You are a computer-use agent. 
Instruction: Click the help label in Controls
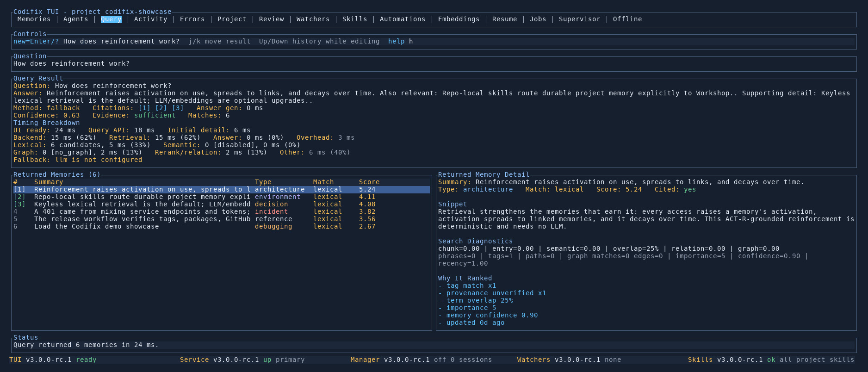point(396,41)
